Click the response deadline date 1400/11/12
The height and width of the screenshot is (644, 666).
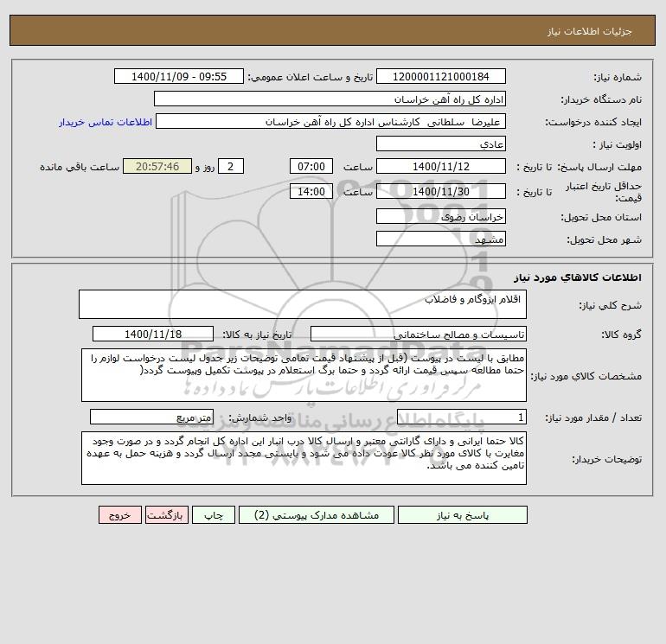click(441, 167)
